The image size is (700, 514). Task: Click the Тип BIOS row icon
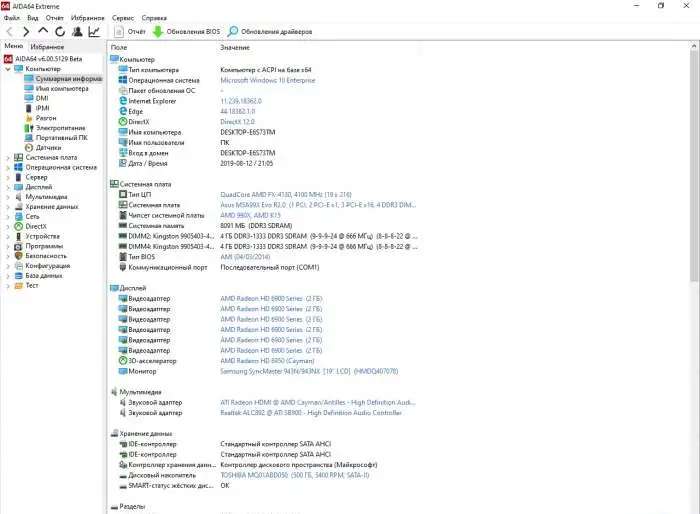point(123,257)
